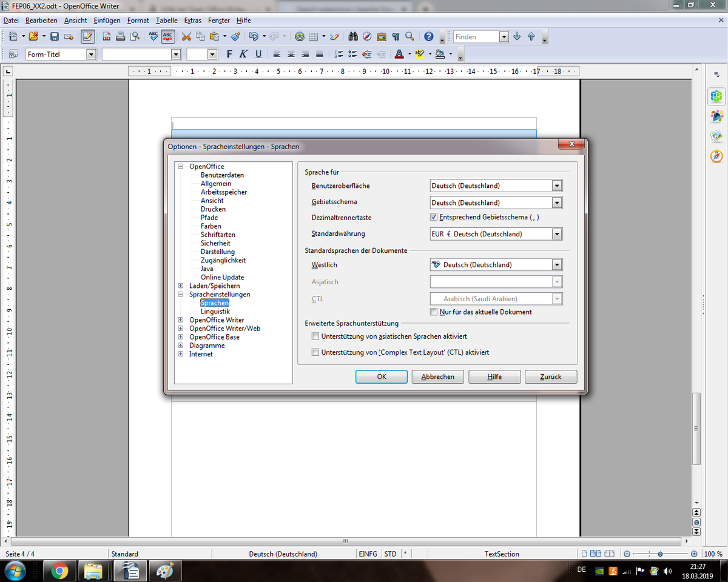Collapse the Spracheinstellungen tree node

181,294
